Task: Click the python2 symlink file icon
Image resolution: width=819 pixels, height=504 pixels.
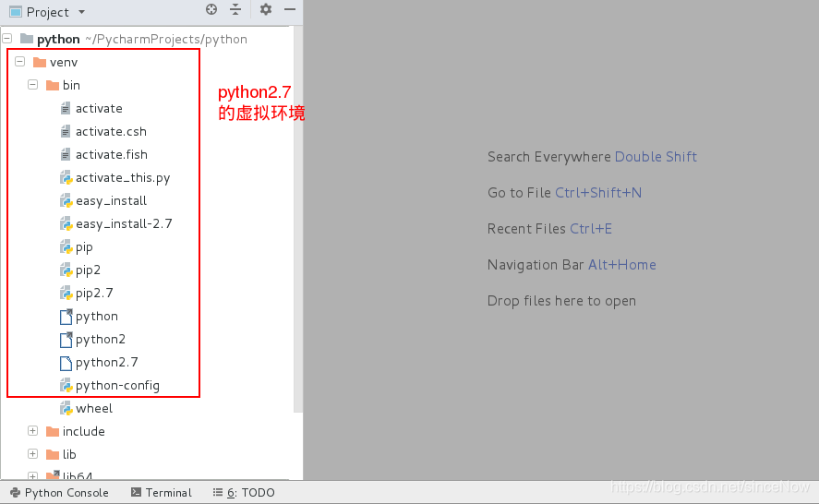Action: [x=66, y=339]
